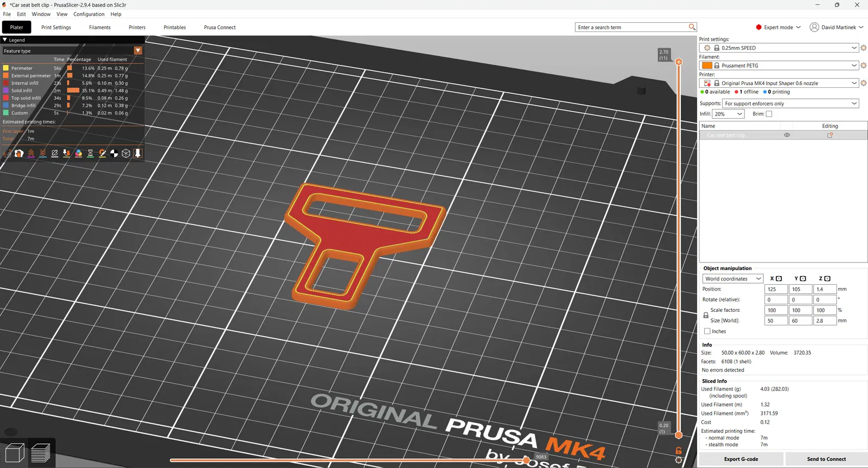Open the Printers tab

137,27
